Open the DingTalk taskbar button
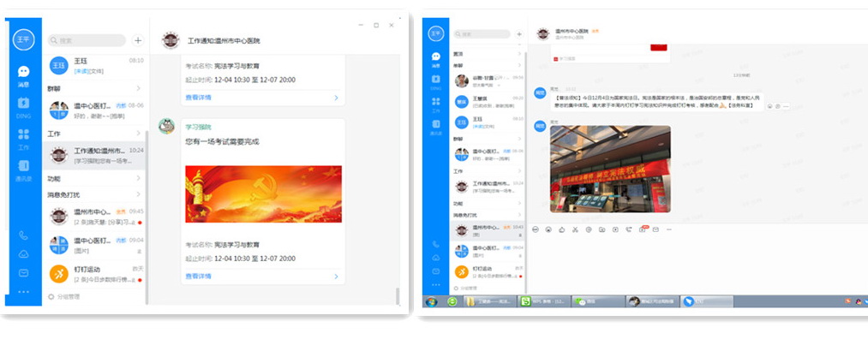 pyautogui.click(x=706, y=302)
